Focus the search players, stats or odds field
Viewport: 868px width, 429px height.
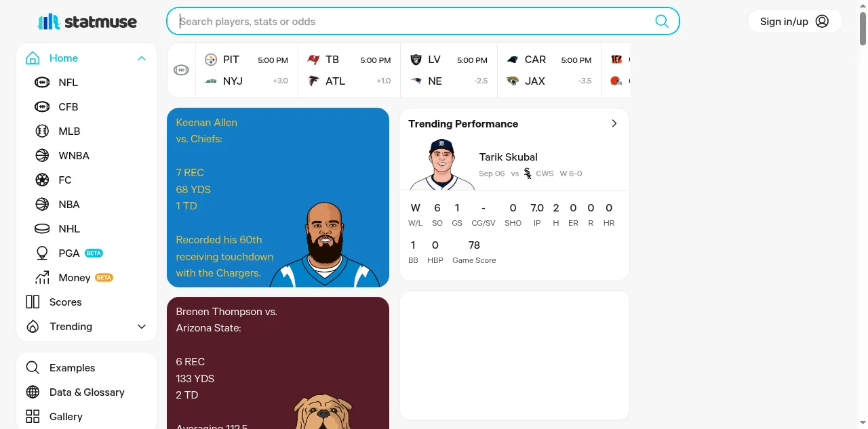pos(414,22)
